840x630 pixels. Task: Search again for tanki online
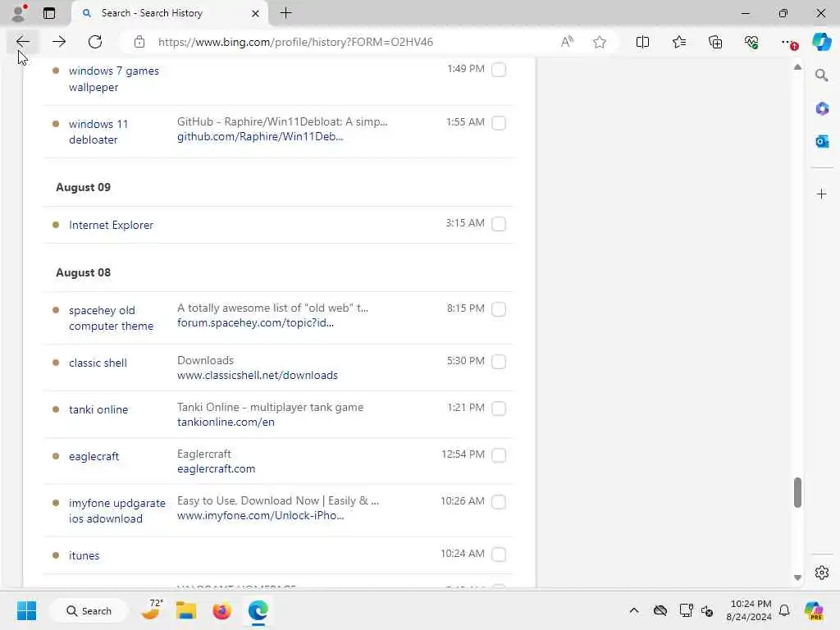click(x=98, y=409)
